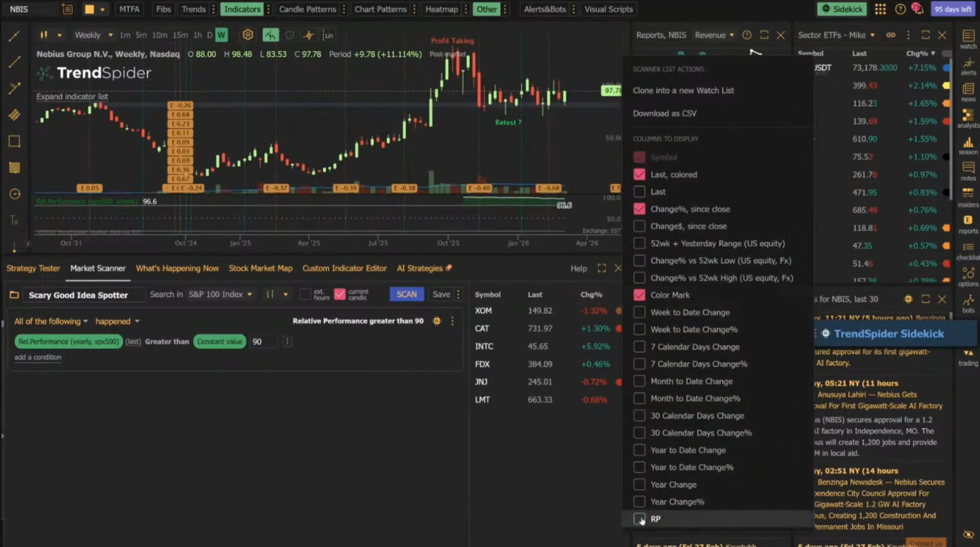Open the Weekly timeframe dropdown
This screenshot has height=547, width=980.
click(x=93, y=35)
